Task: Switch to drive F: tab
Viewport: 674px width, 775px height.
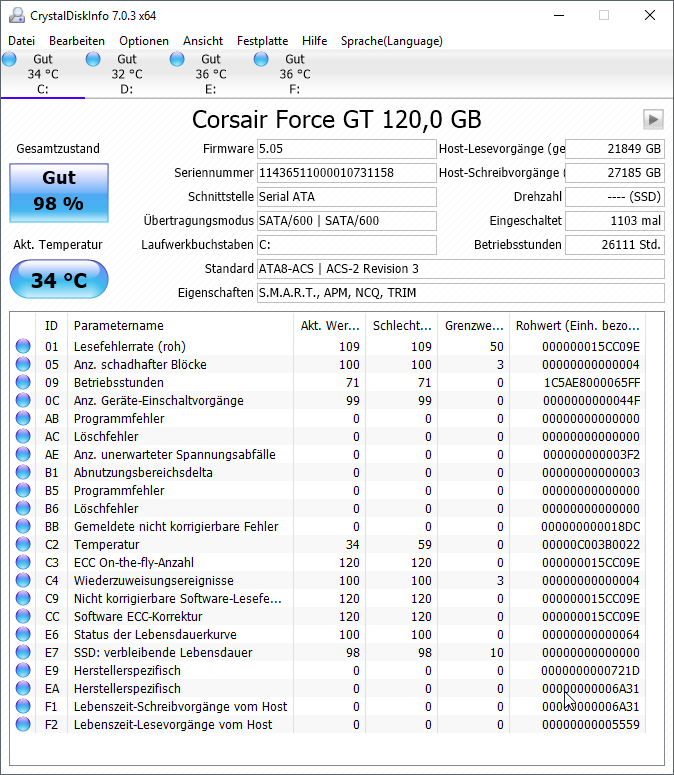Action: [295, 74]
